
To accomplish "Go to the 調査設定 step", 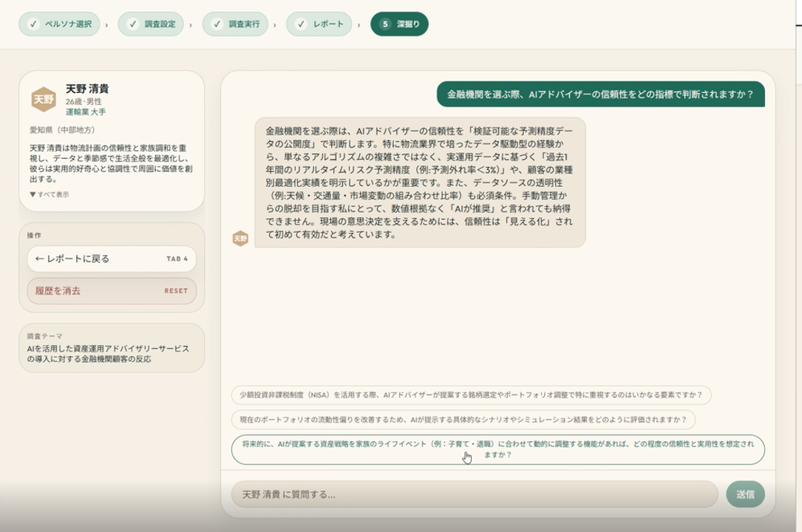I will (151, 24).
